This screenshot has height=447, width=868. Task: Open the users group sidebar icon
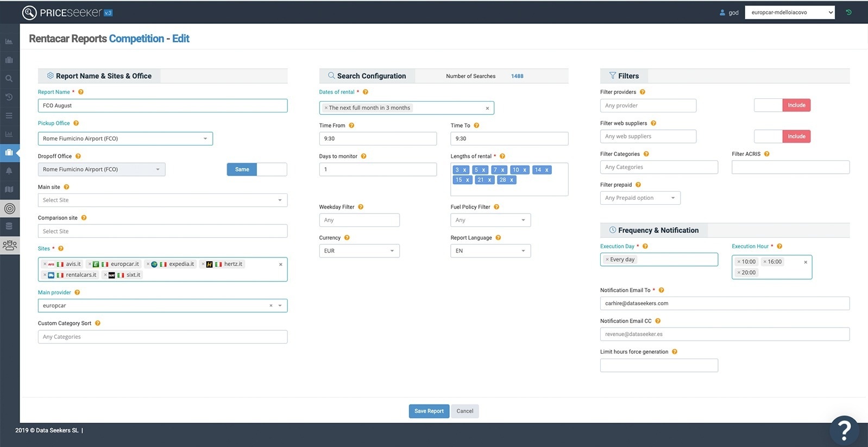click(10, 245)
